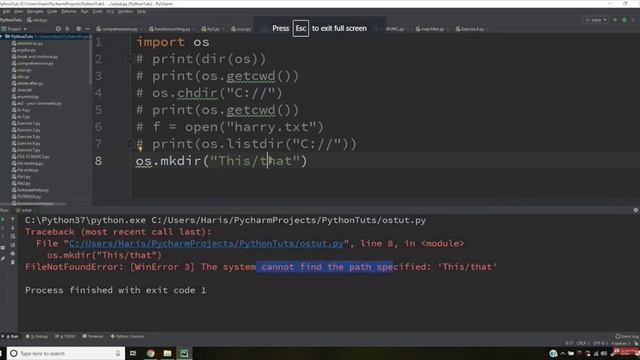Screen dimensions: 640x360
Task: Open the Run menu
Action: 84,11
